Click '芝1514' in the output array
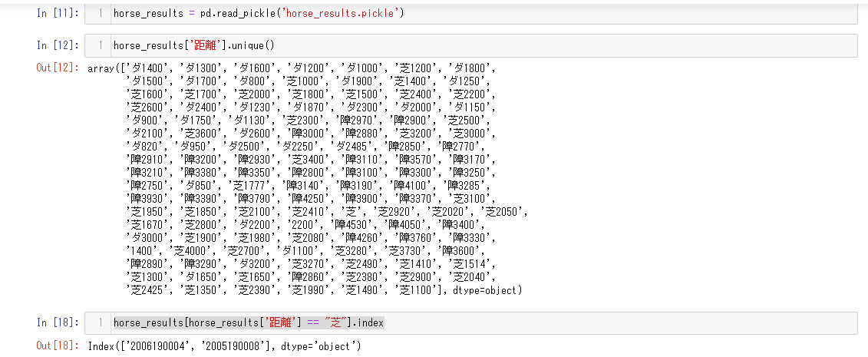 click(x=470, y=263)
